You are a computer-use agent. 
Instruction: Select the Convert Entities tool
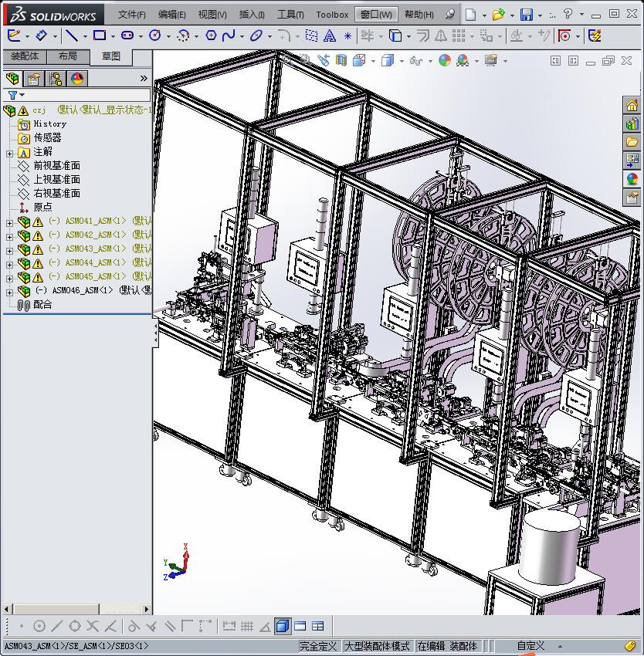(x=395, y=36)
